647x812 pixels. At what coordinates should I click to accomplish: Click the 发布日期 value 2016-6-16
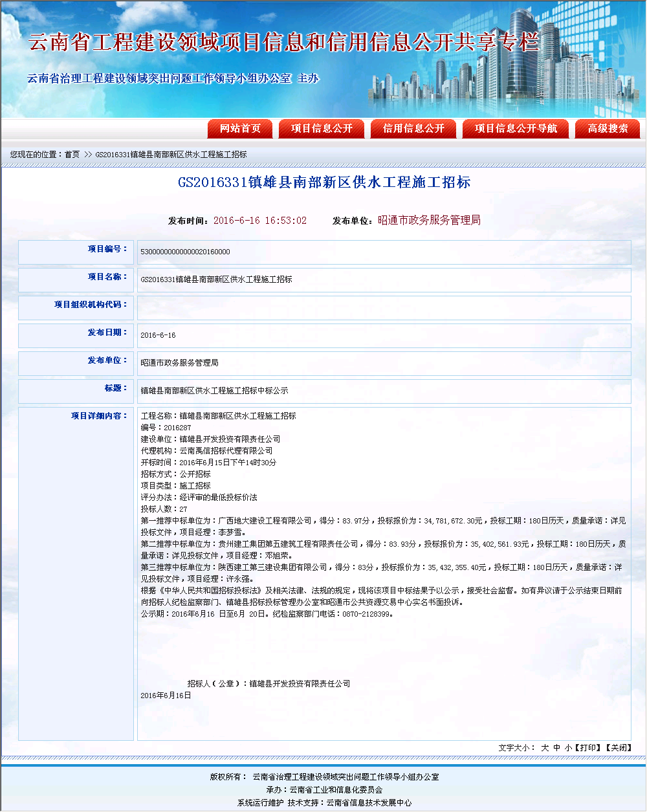158,335
